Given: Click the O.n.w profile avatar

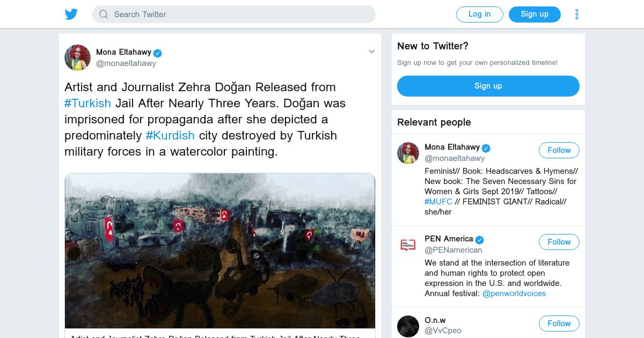Looking at the screenshot, I should [408, 326].
